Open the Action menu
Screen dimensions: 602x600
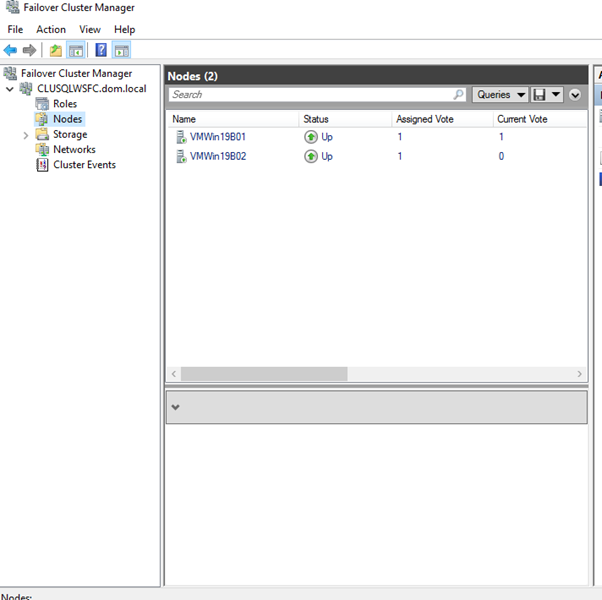pyautogui.click(x=51, y=30)
